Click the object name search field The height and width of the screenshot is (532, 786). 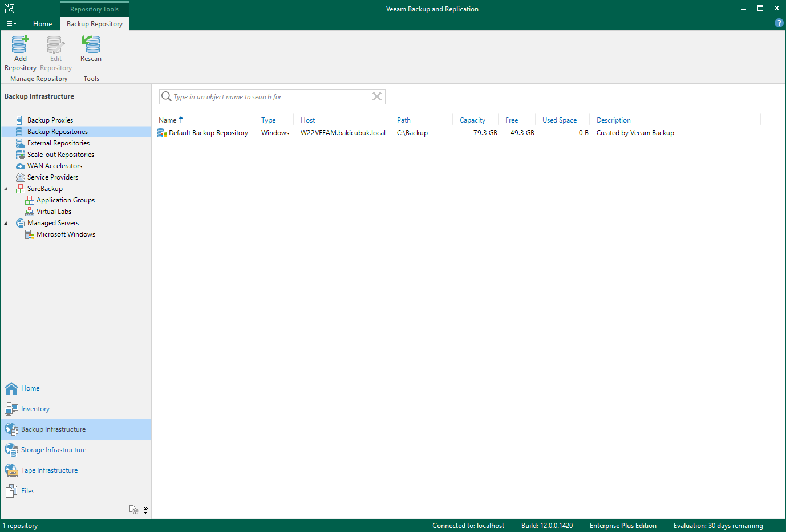(271, 97)
